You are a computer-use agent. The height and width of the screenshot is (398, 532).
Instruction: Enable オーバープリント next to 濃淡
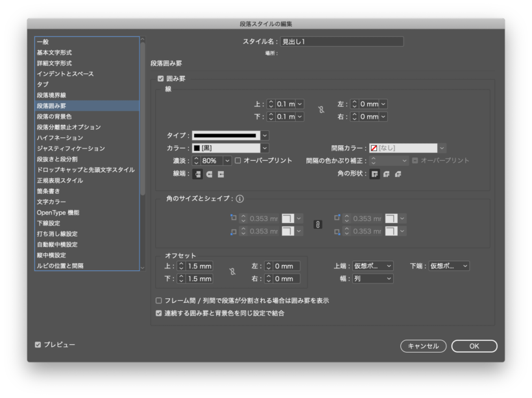[238, 160]
